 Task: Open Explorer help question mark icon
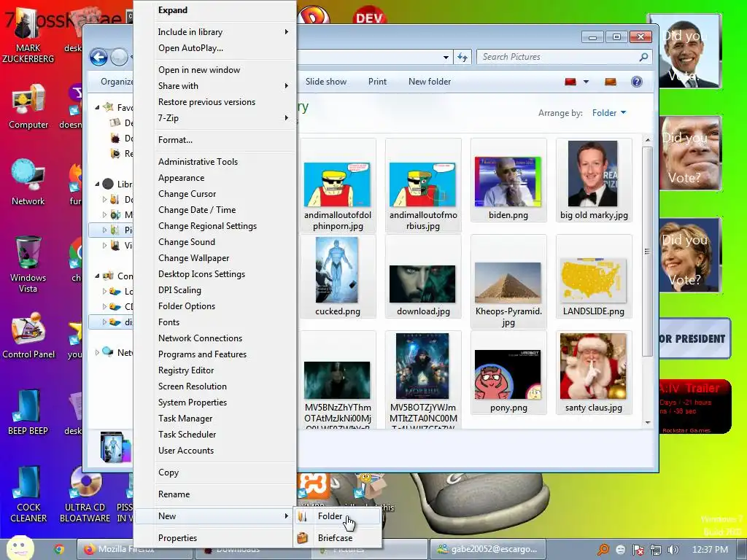click(x=636, y=82)
